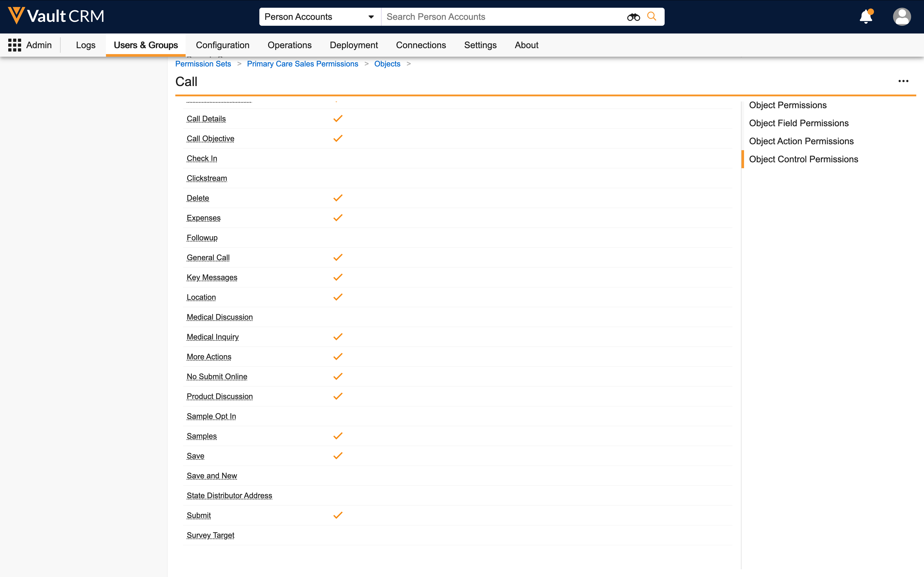Click the checkmark in the Call Details row
The image size is (924, 577).
tap(337, 119)
